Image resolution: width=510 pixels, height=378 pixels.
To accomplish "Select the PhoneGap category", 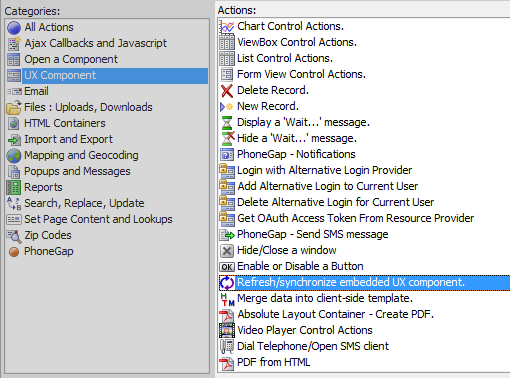I will [x=49, y=251].
